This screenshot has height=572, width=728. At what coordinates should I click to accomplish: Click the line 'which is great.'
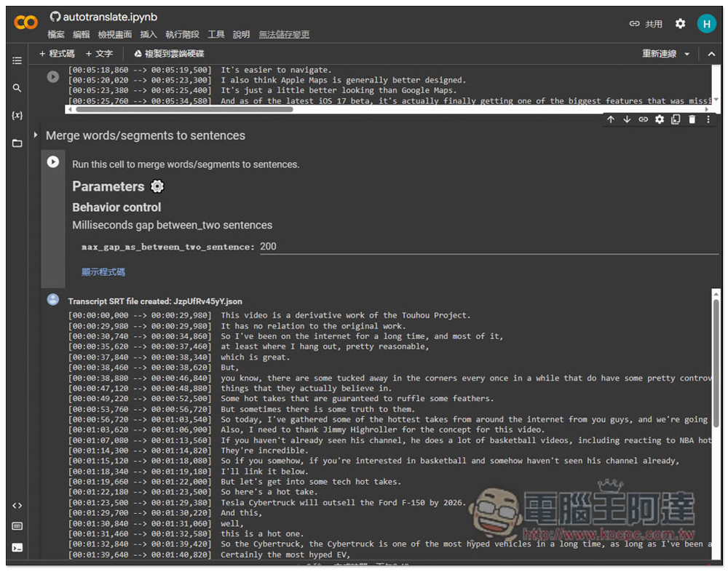point(255,357)
